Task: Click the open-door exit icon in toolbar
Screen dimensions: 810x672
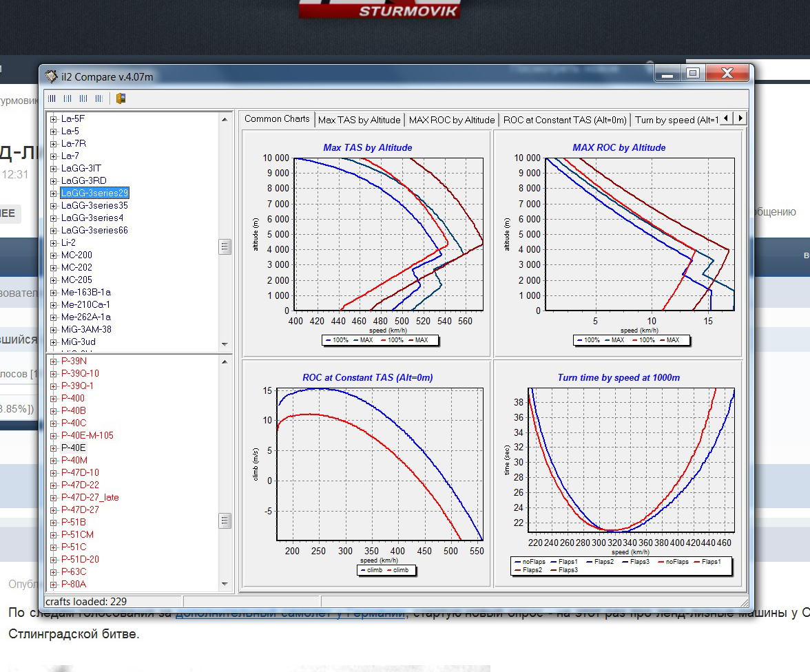Action: coord(121,98)
